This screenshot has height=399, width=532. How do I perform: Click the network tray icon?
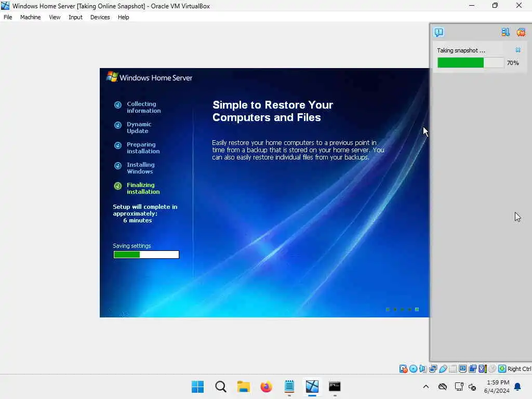459,387
